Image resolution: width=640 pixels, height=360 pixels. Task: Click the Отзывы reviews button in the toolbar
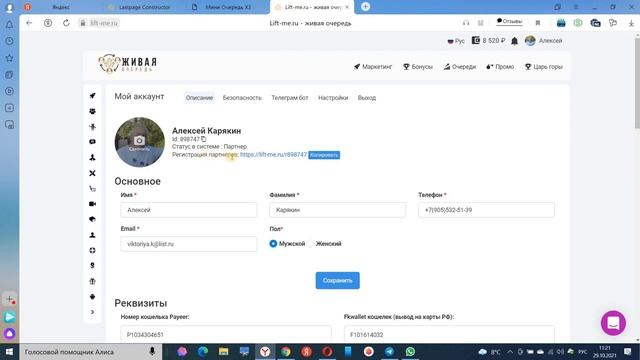(x=509, y=22)
